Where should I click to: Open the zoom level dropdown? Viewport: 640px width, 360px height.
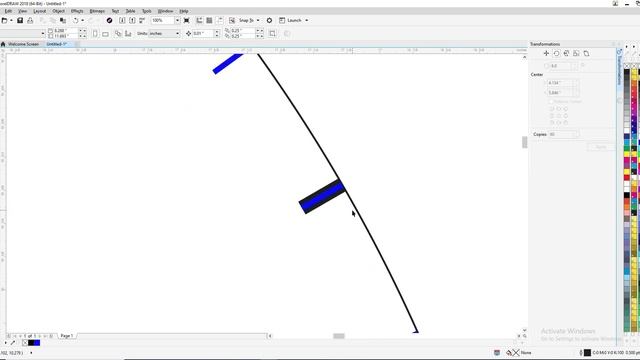(177, 20)
